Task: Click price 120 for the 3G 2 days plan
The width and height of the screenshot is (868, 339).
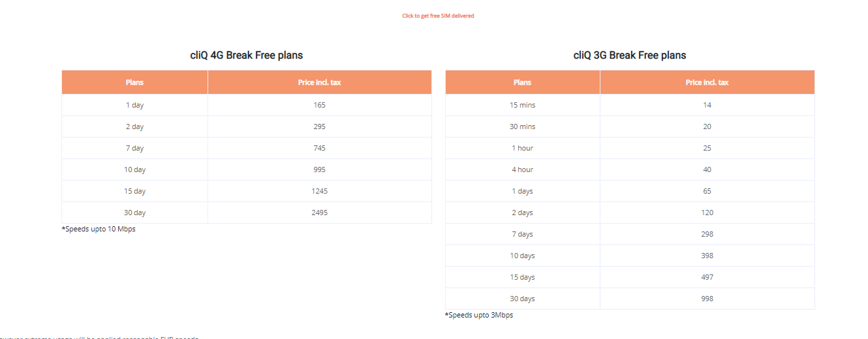Action: pyautogui.click(x=707, y=213)
